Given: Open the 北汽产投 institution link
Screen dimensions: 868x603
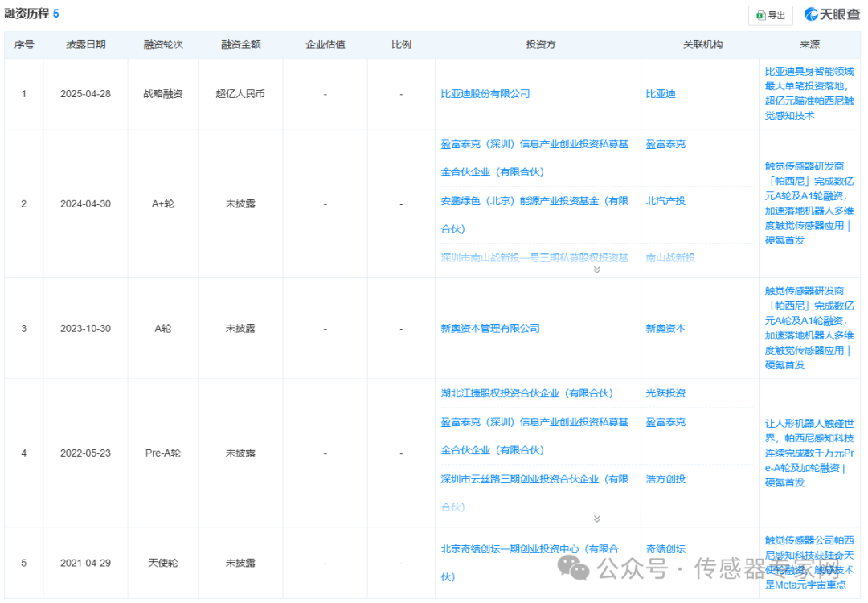Looking at the screenshot, I should [x=665, y=201].
